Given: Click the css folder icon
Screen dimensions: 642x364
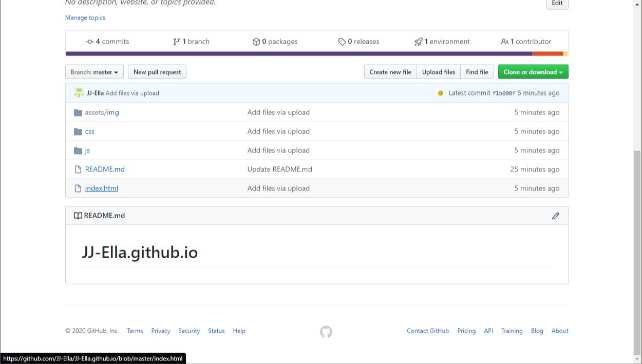Looking at the screenshot, I should pyautogui.click(x=78, y=131).
